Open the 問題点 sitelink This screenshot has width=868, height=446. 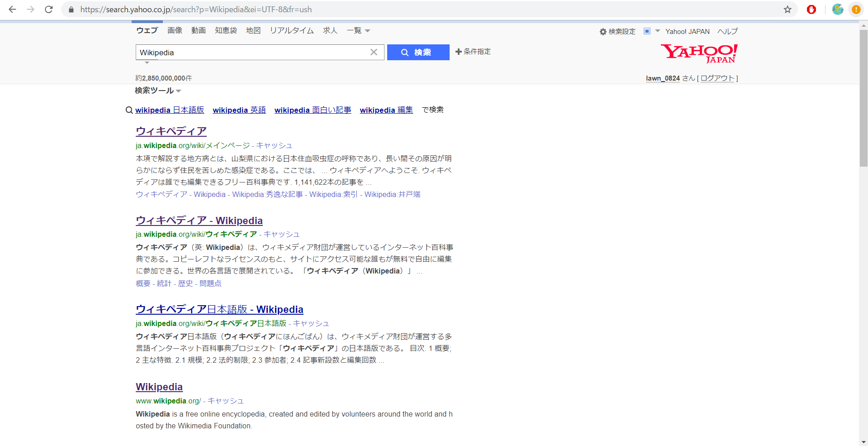[x=210, y=283]
